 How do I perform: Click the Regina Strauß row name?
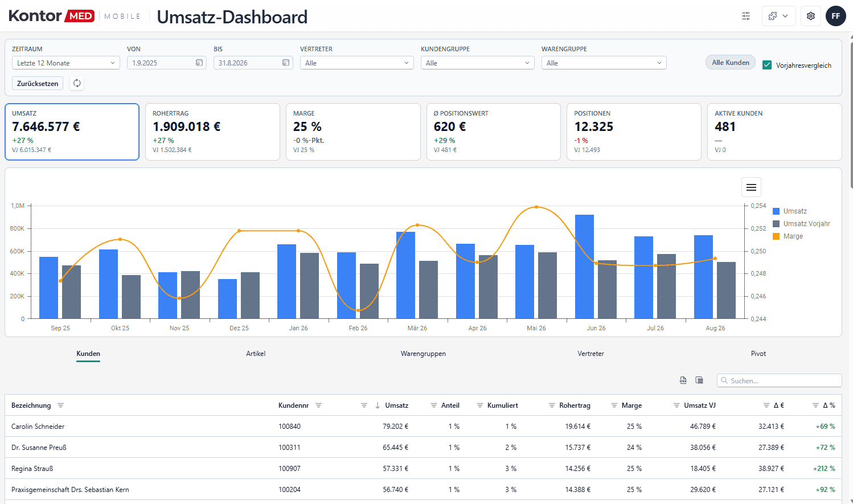tap(32, 469)
